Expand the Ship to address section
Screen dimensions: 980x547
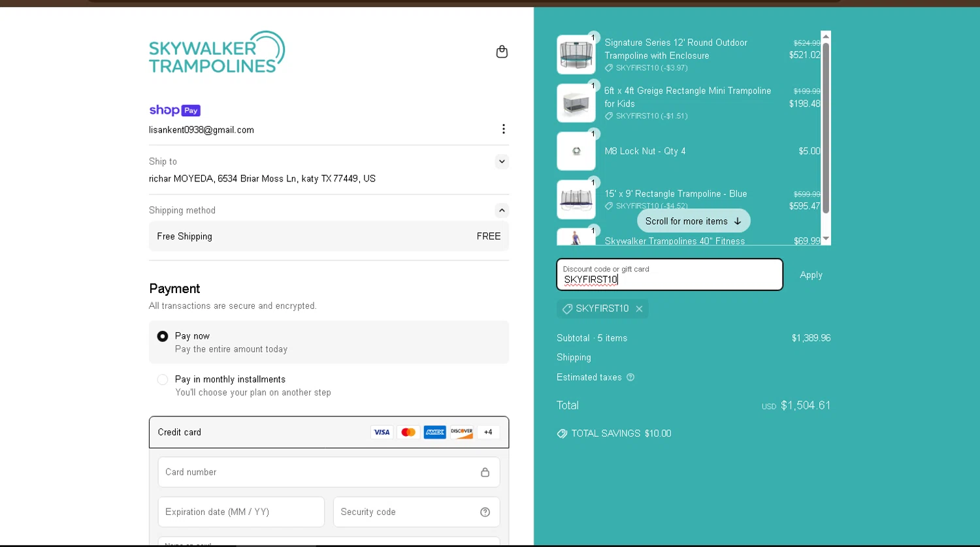pos(502,161)
